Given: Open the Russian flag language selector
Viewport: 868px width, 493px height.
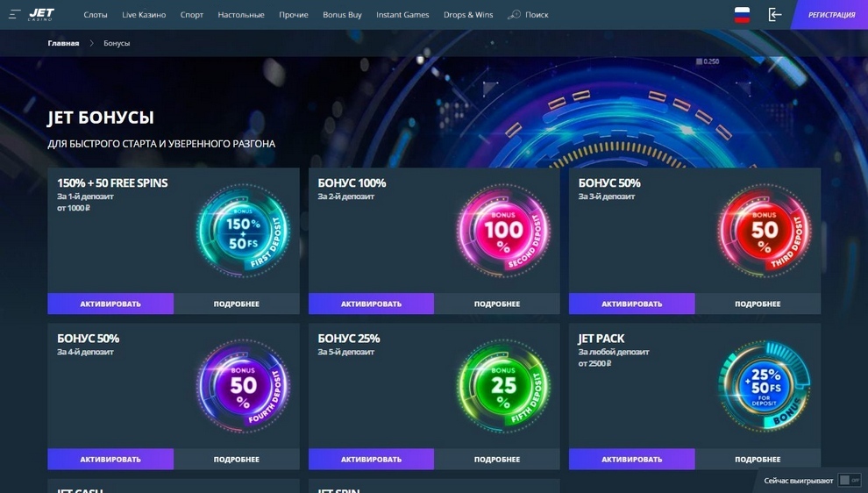Looking at the screenshot, I should click(742, 15).
